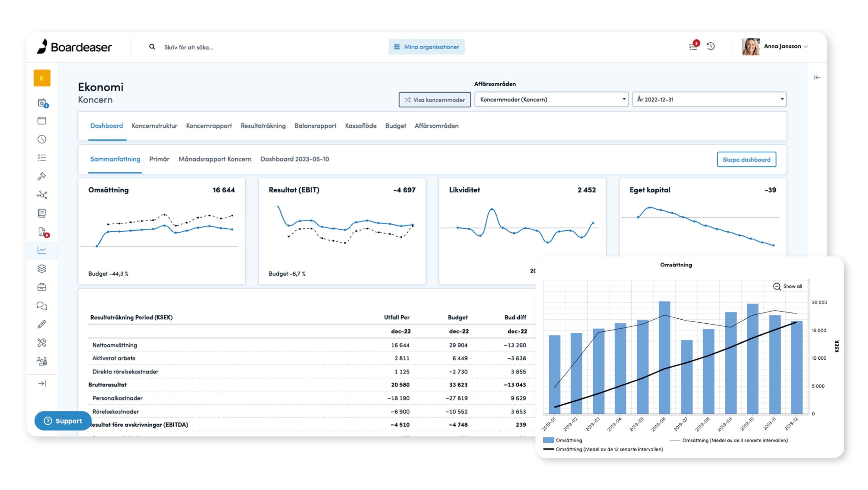Open the gavel icon in sidebar
Image resolution: width=868 pixels, height=490 pixels.
click(x=42, y=176)
